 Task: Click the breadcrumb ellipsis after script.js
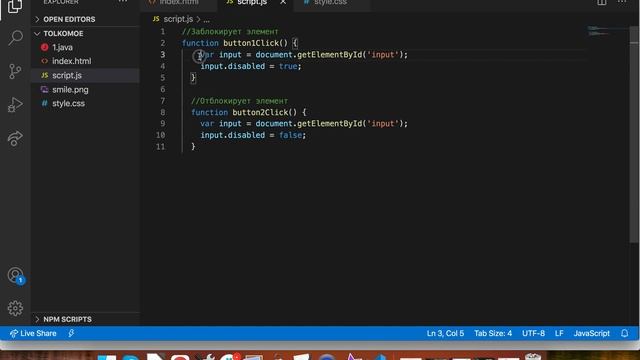click(x=207, y=19)
